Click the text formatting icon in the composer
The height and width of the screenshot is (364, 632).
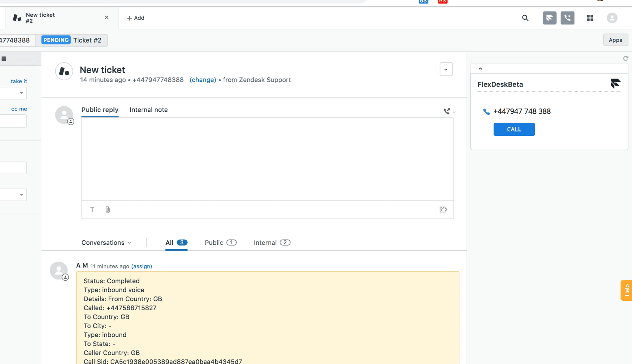coord(92,209)
